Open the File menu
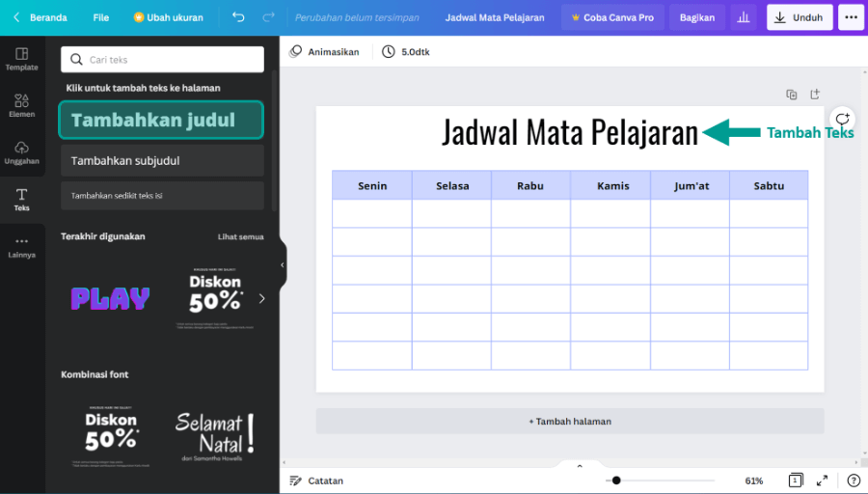Viewport: 868px width, 494px height. [100, 17]
